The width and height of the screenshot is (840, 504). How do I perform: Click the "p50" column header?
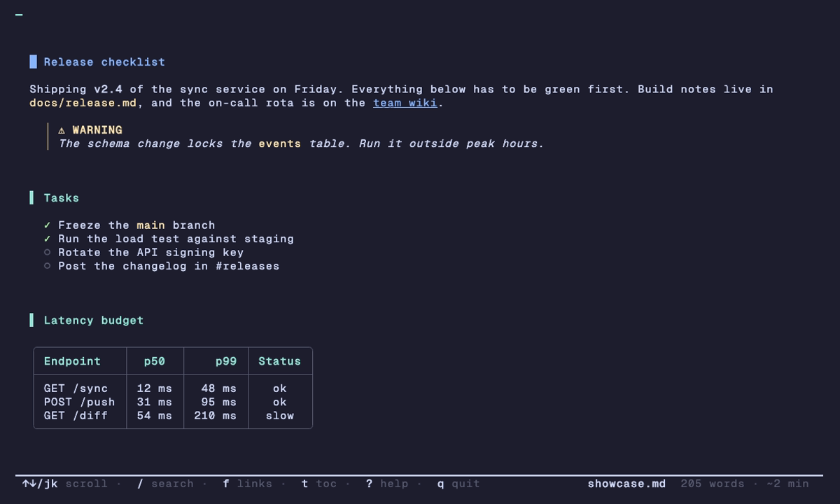click(x=155, y=361)
